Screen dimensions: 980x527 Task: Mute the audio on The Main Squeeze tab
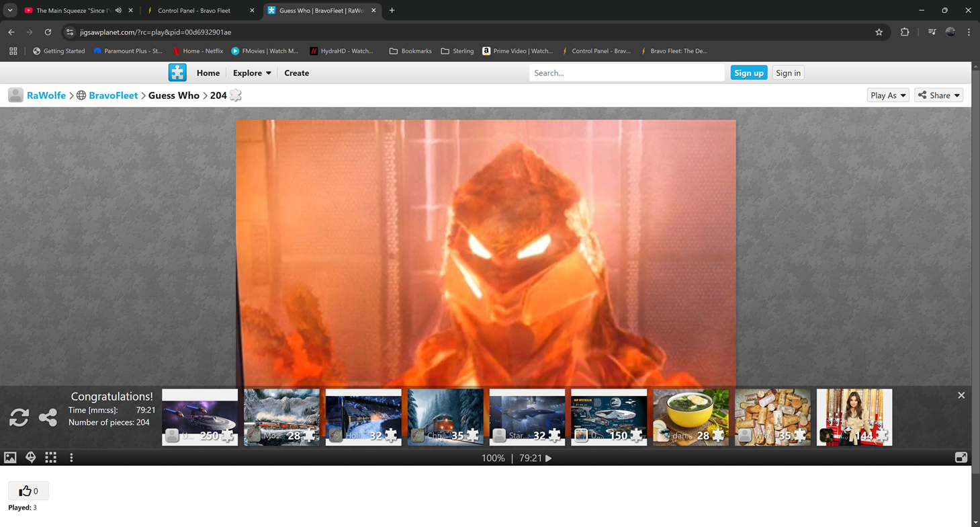click(118, 10)
